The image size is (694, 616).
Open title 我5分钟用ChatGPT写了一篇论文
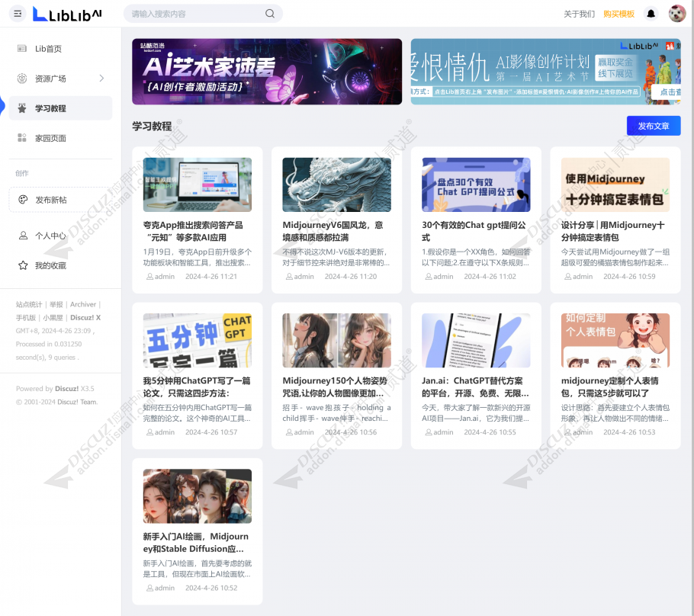197,387
